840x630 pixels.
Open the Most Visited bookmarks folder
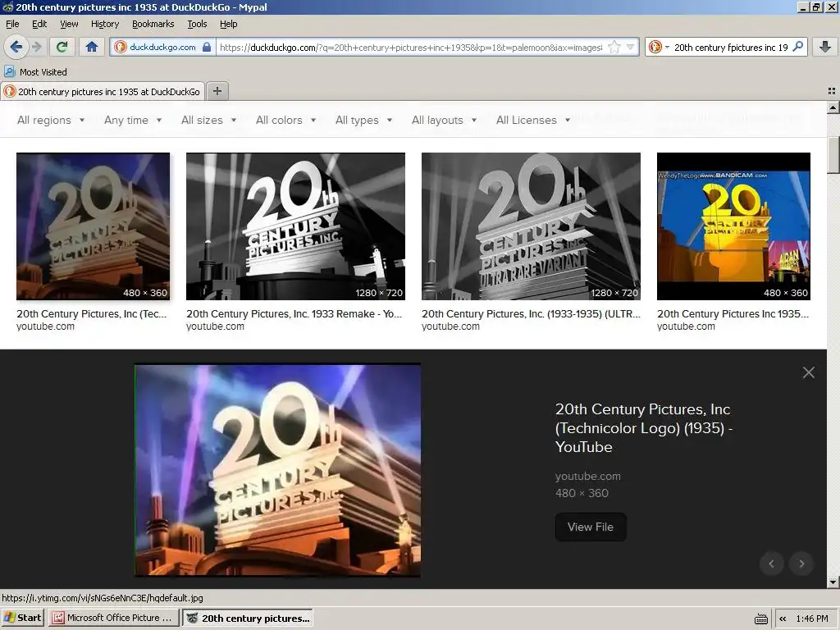pos(36,72)
